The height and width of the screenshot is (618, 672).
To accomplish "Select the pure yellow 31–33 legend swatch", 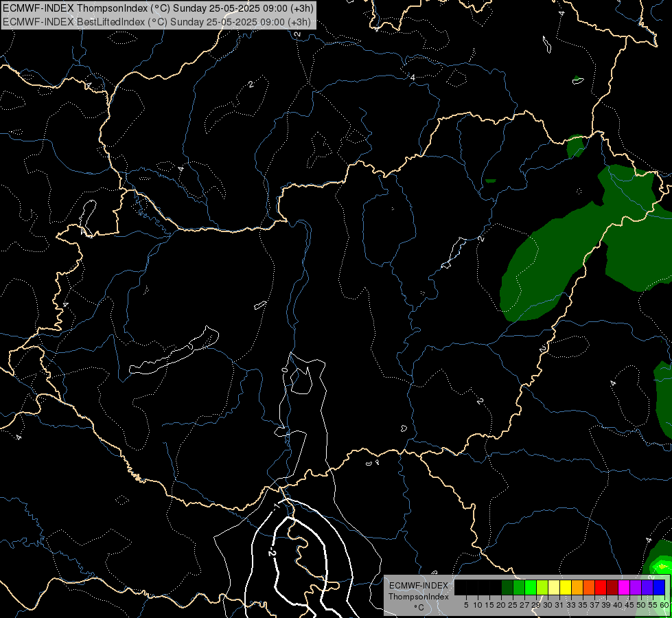I will coord(566,587).
